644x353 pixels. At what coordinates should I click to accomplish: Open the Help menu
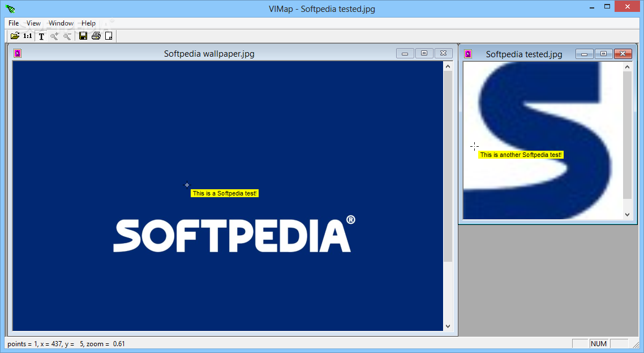pyautogui.click(x=88, y=23)
